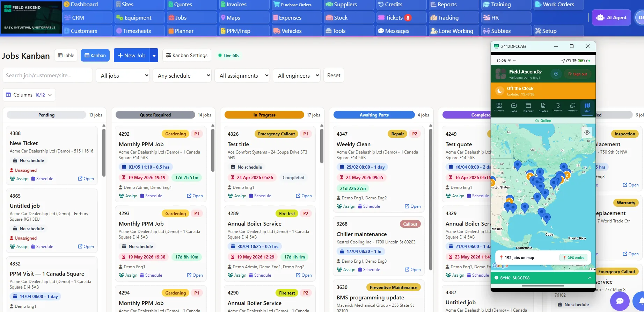Select the Kanban view tab

point(95,55)
